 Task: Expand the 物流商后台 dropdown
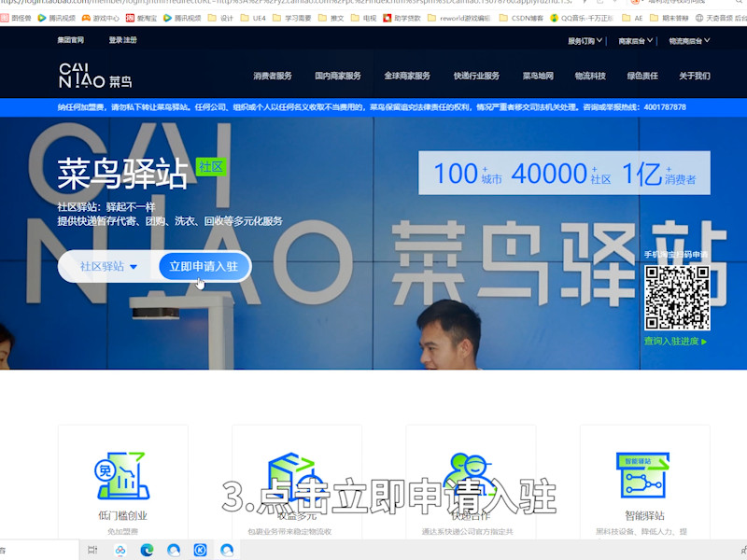[689, 41]
